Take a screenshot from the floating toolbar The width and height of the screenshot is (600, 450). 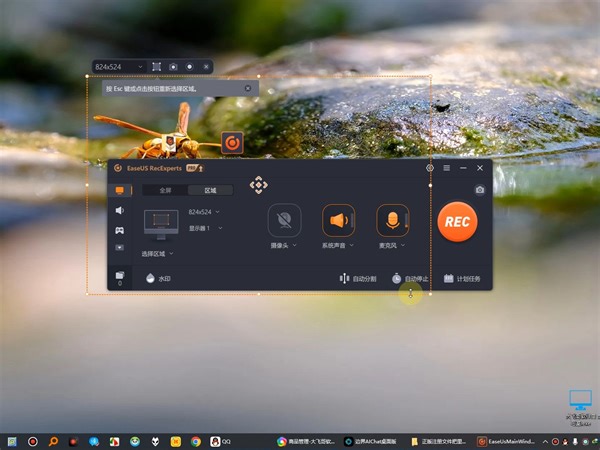tap(173, 67)
